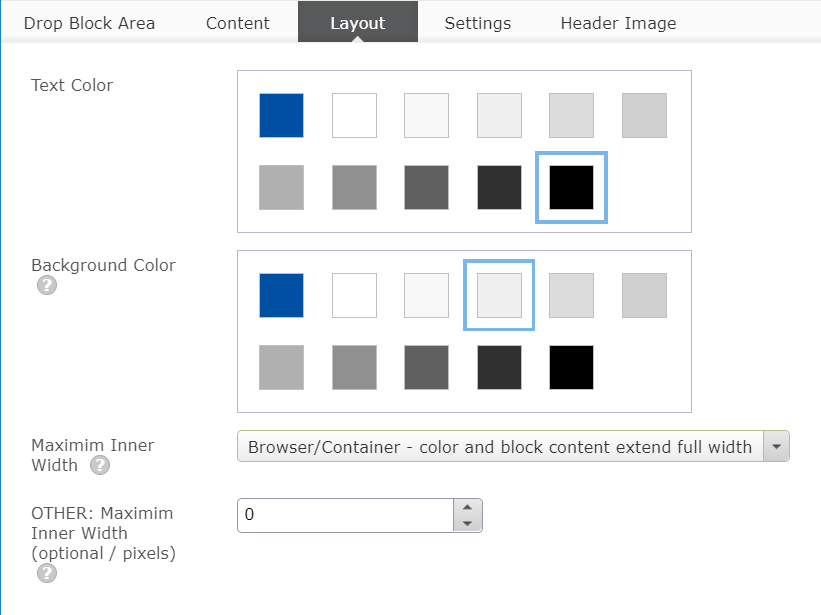Click help icon next to Maximim Inner Width
The width and height of the screenshot is (821, 615).
(x=99, y=465)
